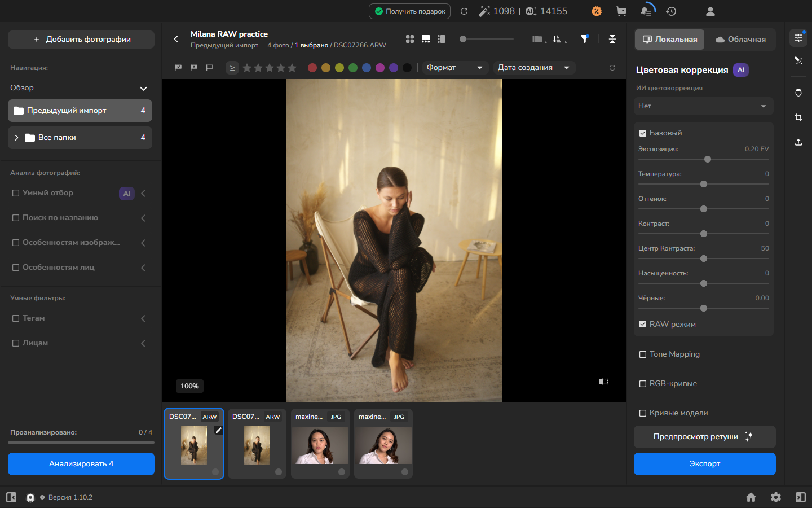Check the Умный отбор option
Screen dimensions: 812x508
pyautogui.click(x=16, y=193)
